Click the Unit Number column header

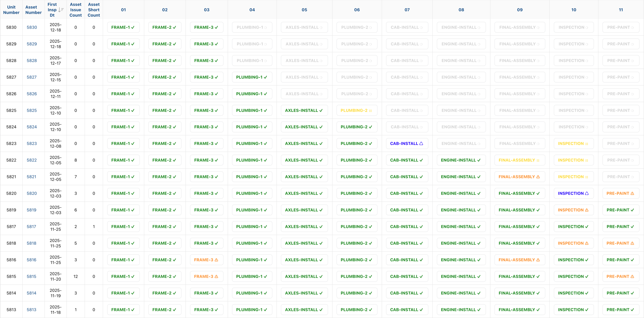[x=11, y=10]
